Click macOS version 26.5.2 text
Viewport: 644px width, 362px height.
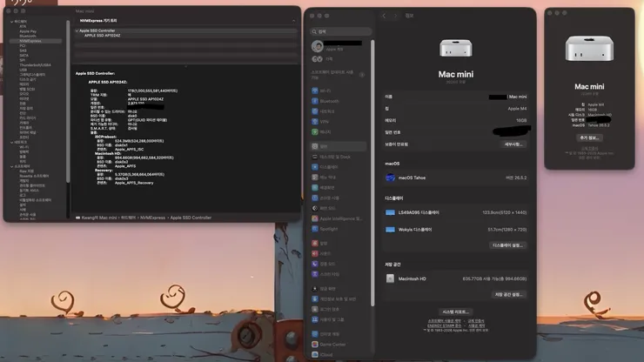(x=516, y=178)
